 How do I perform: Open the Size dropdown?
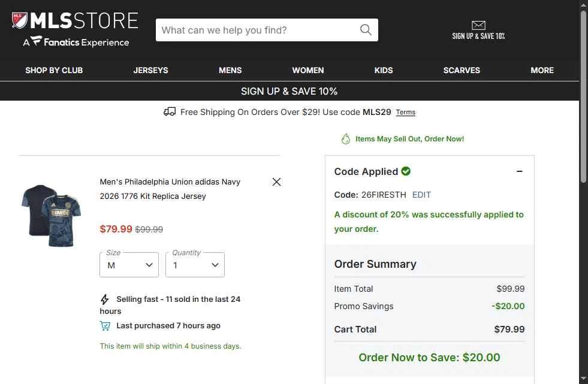pos(129,265)
